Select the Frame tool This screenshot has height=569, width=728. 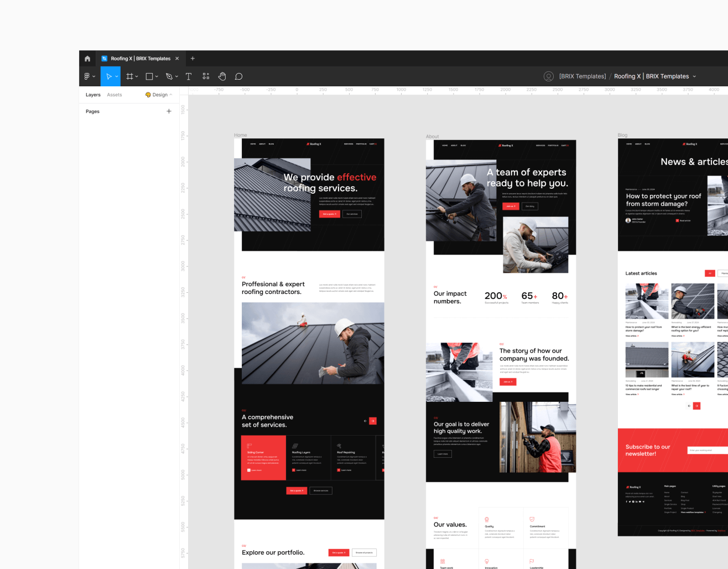[129, 76]
